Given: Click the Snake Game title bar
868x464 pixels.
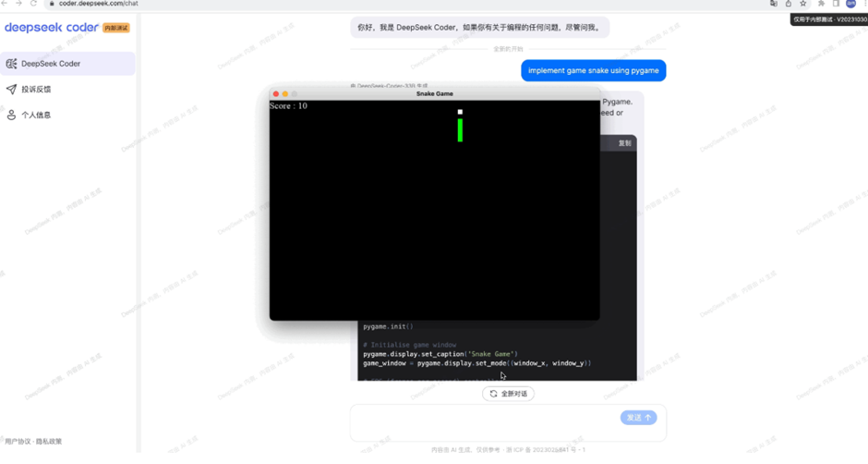Looking at the screenshot, I should click(435, 93).
